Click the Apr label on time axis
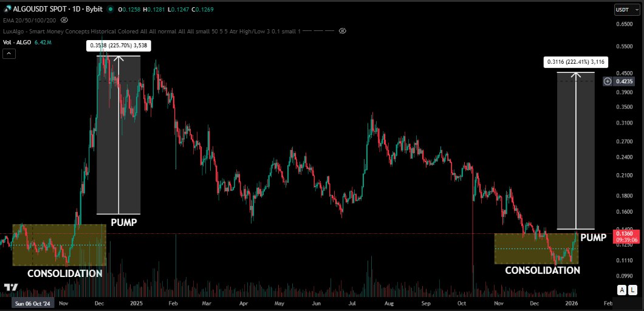 (244, 304)
